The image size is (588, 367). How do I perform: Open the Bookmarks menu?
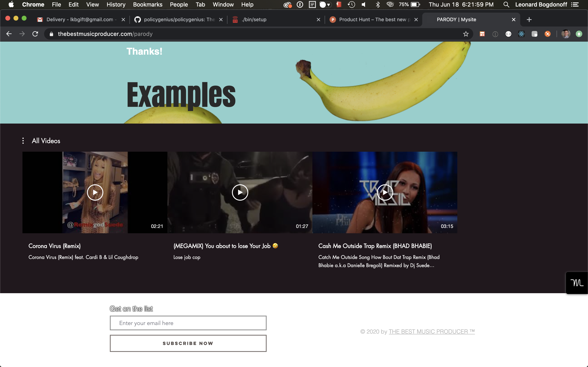click(x=147, y=5)
